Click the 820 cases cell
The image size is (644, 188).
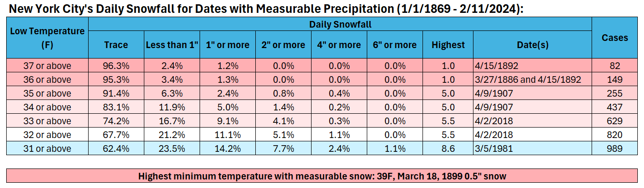614,135
